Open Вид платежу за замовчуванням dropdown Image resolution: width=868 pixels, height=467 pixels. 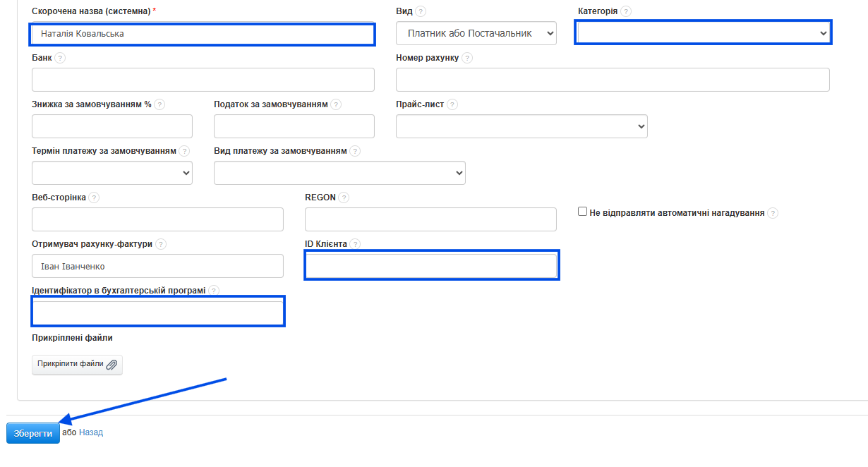(339, 173)
